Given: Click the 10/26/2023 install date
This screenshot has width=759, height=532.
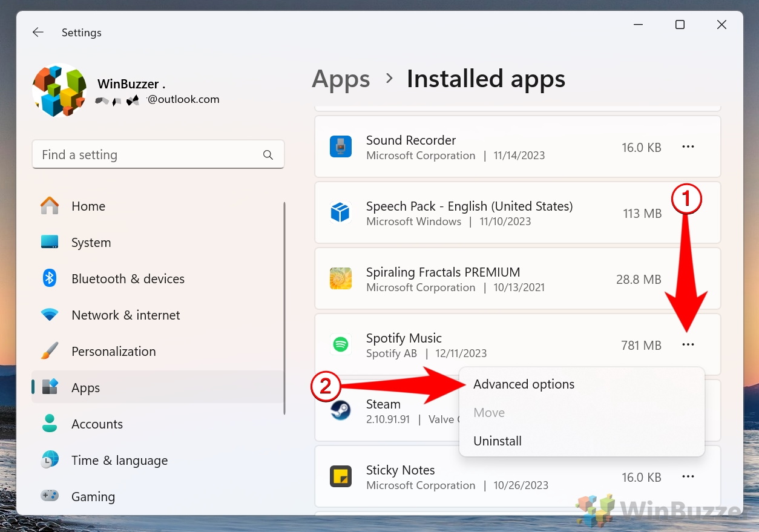Looking at the screenshot, I should [522, 485].
